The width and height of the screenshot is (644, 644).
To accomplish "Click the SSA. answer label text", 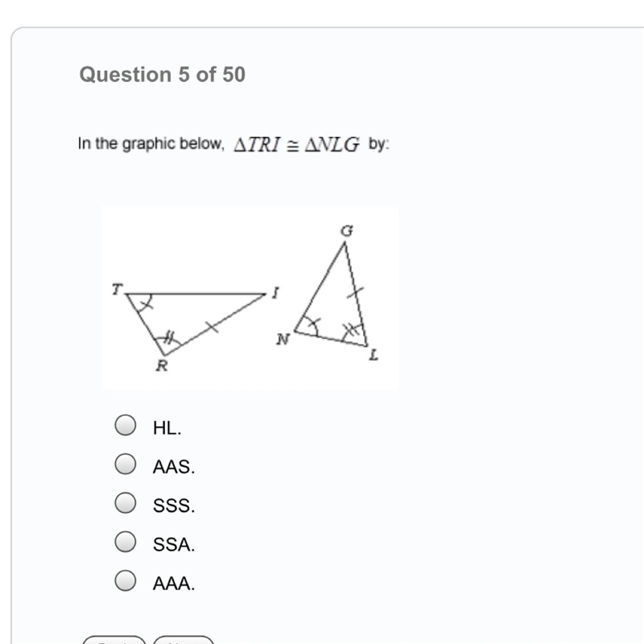I will click(174, 545).
